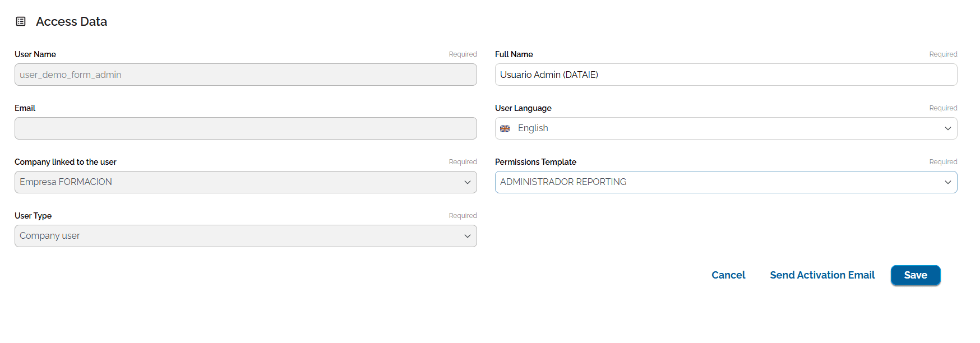Click the User Name label
980x343 pixels.
tap(35, 54)
